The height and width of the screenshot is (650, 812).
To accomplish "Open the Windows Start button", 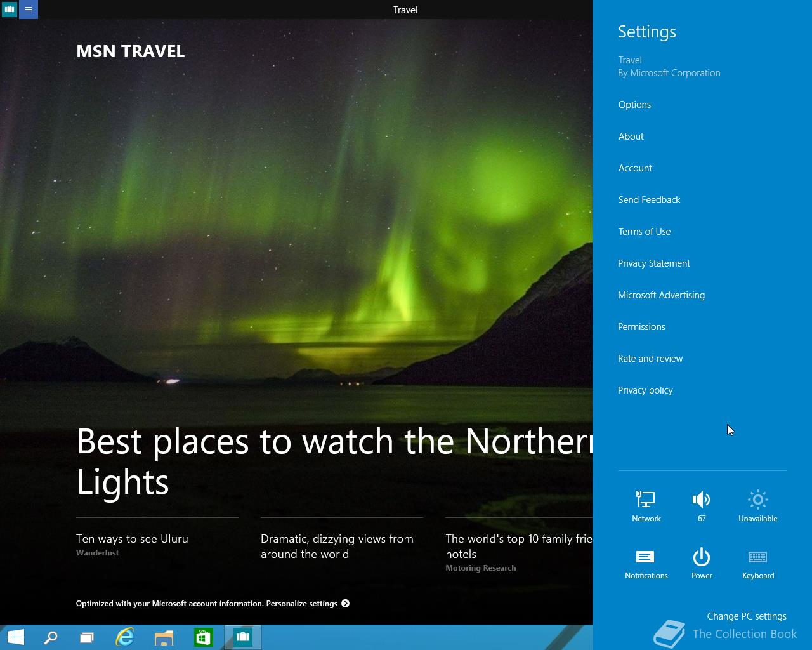I will click(15, 637).
